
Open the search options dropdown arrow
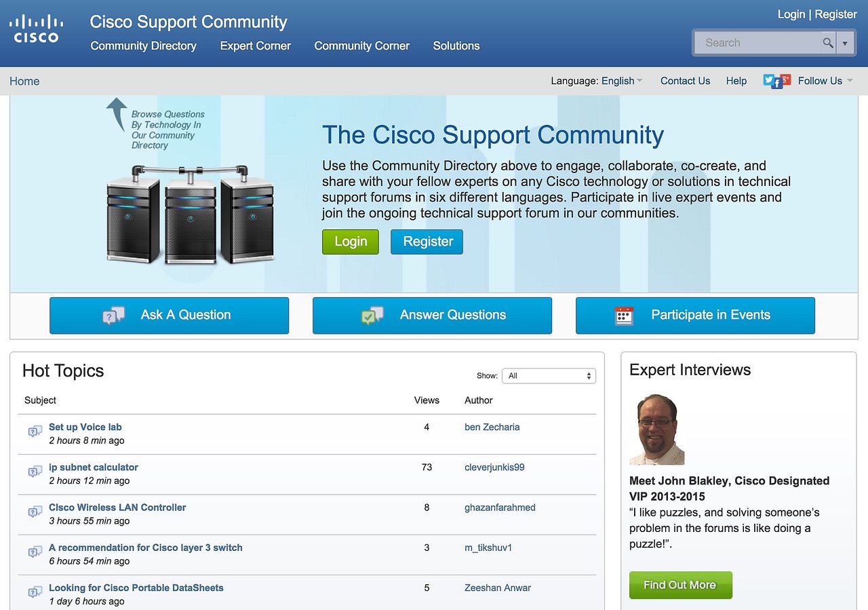coord(845,42)
